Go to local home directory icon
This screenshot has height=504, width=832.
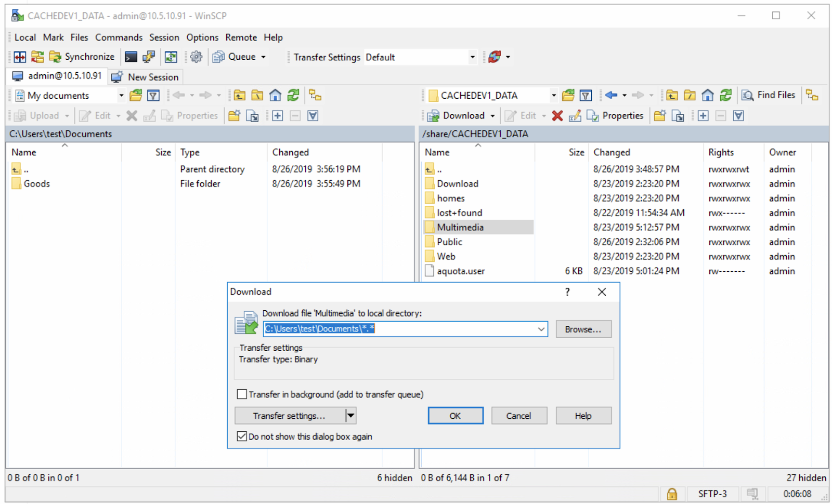[275, 95]
